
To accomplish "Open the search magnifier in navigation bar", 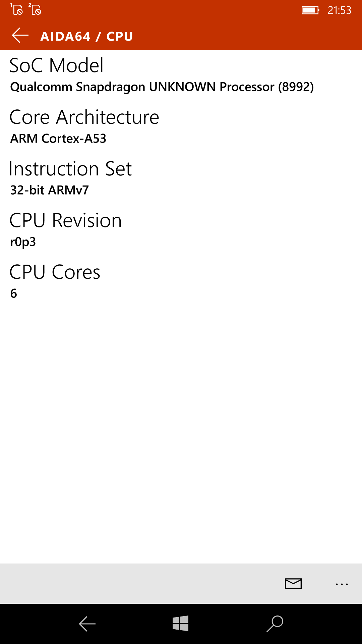I will (275, 624).
